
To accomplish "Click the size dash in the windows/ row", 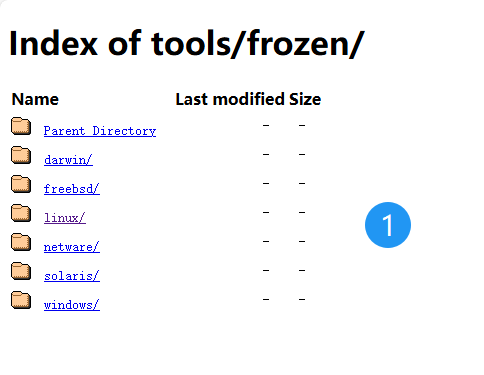I will pyautogui.click(x=302, y=299).
